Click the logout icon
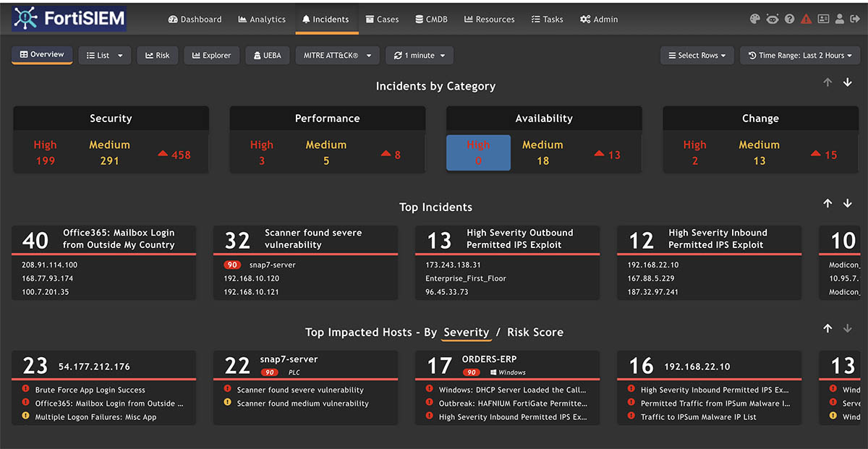 pyautogui.click(x=854, y=20)
